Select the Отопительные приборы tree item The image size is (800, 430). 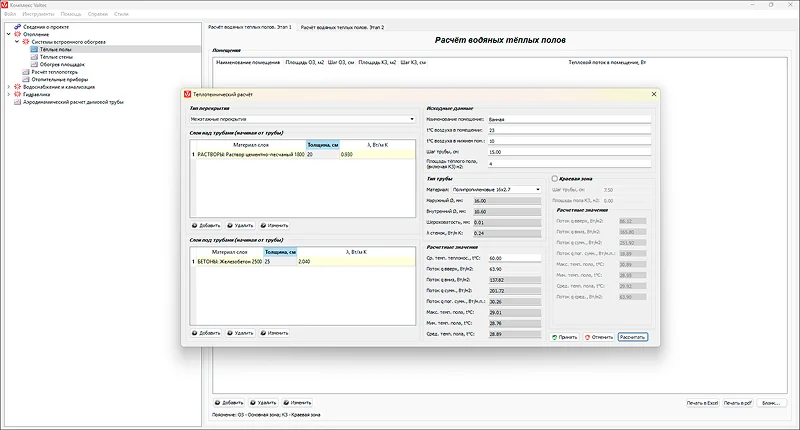point(60,80)
